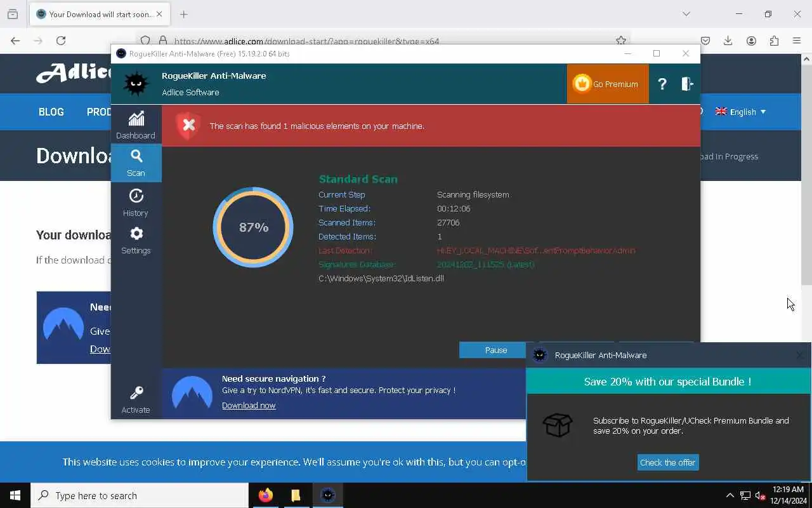Image resolution: width=812 pixels, height=508 pixels.
Task: Click the Firefox address bar URL
Action: pyautogui.click(x=306, y=41)
